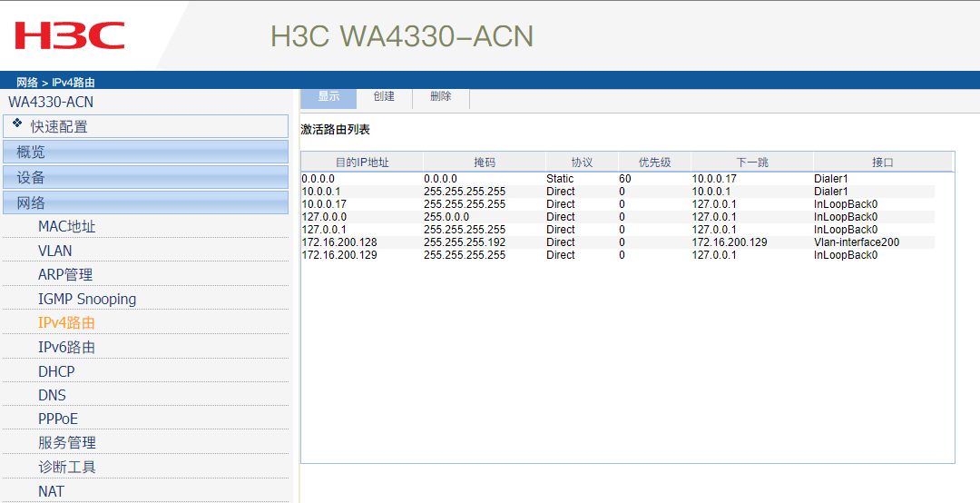Switch to the 创建 tab

click(x=385, y=97)
